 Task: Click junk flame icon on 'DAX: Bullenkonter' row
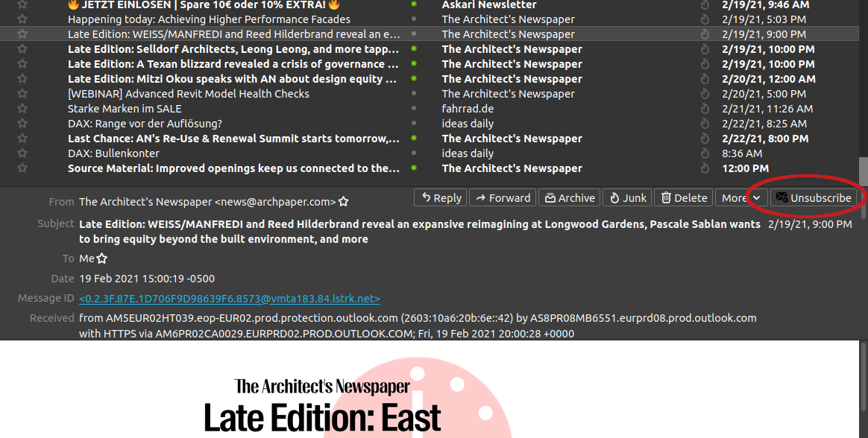(705, 153)
